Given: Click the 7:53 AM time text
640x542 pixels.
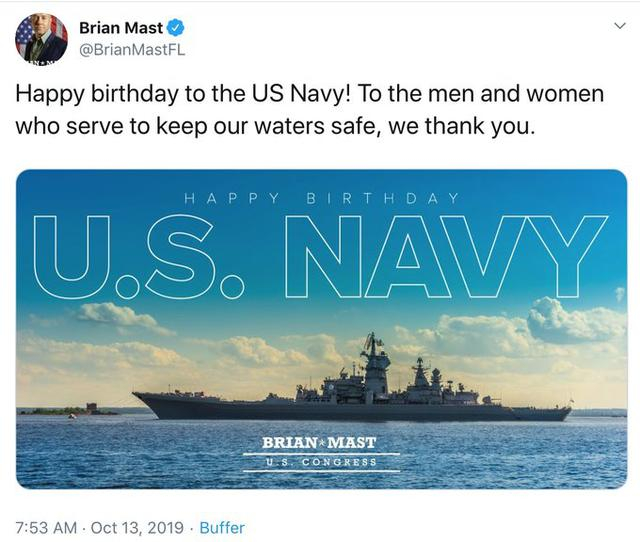Looking at the screenshot, I should (x=44, y=527).
